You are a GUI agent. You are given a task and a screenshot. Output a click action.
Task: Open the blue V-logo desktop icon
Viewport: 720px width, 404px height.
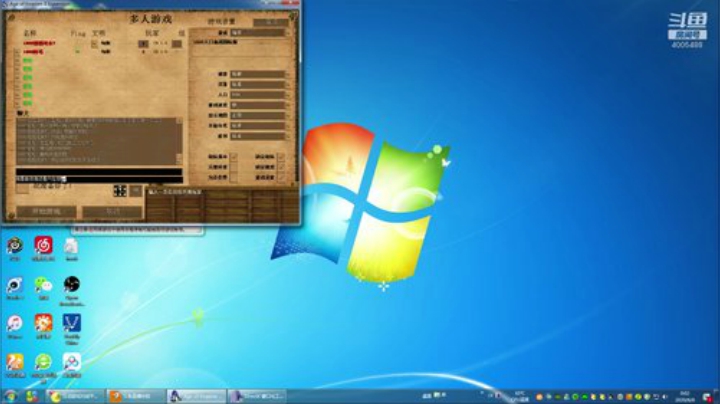point(72,323)
